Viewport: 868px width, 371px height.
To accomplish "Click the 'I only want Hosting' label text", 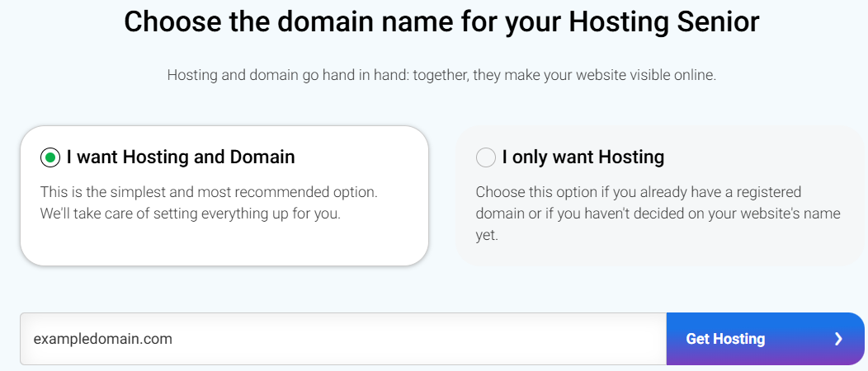I will click(583, 157).
